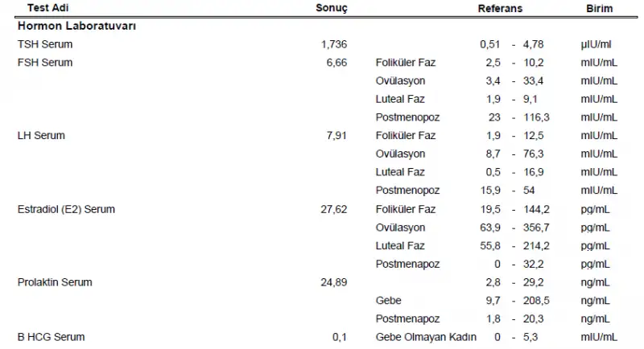This screenshot has width=644, height=349.
Task: Click the FSH result value 6,66
Action: point(336,63)
